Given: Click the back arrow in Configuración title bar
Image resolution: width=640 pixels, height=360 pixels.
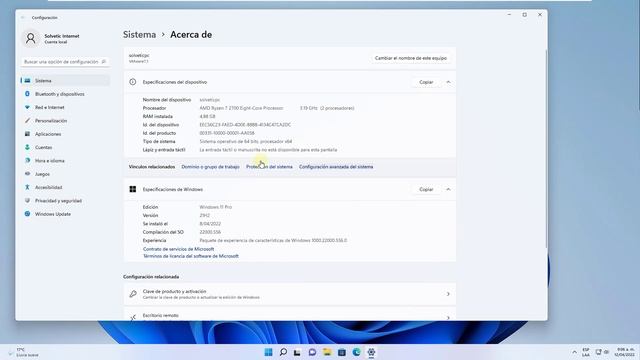Looking at the screenshot, I should (x=23, y=18).
